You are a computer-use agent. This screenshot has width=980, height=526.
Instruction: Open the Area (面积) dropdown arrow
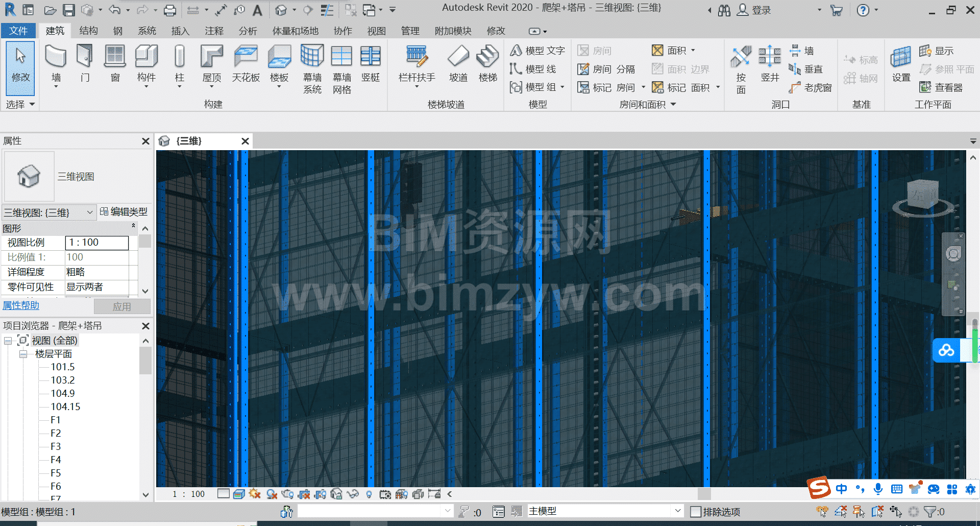(x=693, y=50)
